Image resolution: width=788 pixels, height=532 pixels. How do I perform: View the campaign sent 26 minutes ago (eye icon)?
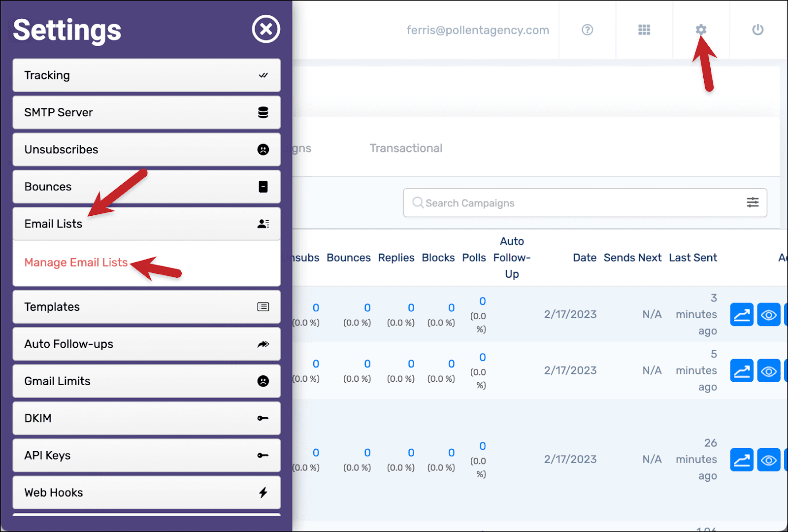coord(769,460)
